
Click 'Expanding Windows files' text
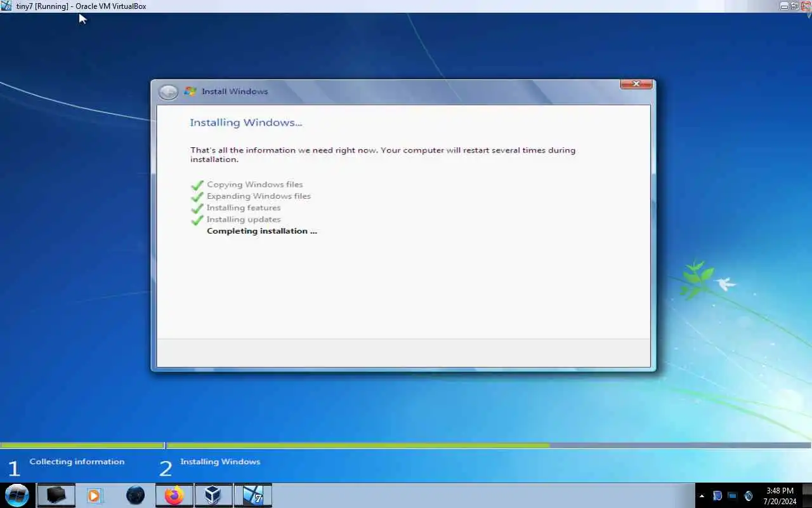[x=259, y=196]
